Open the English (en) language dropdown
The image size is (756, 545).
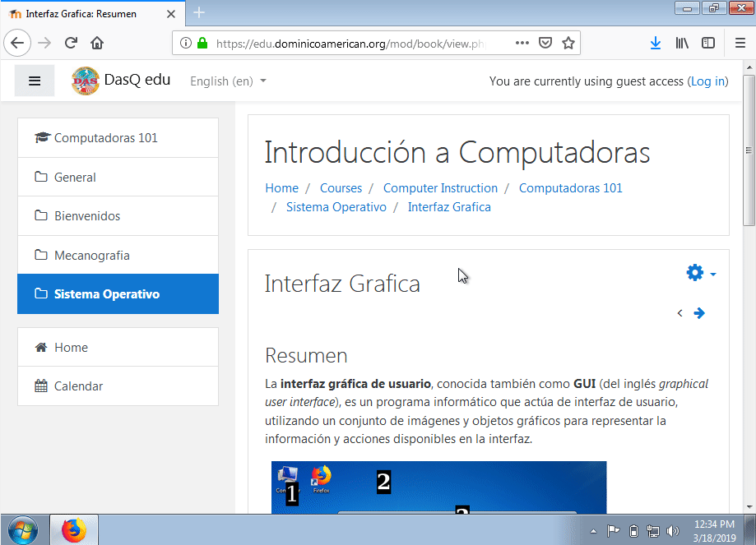(228, 81)
